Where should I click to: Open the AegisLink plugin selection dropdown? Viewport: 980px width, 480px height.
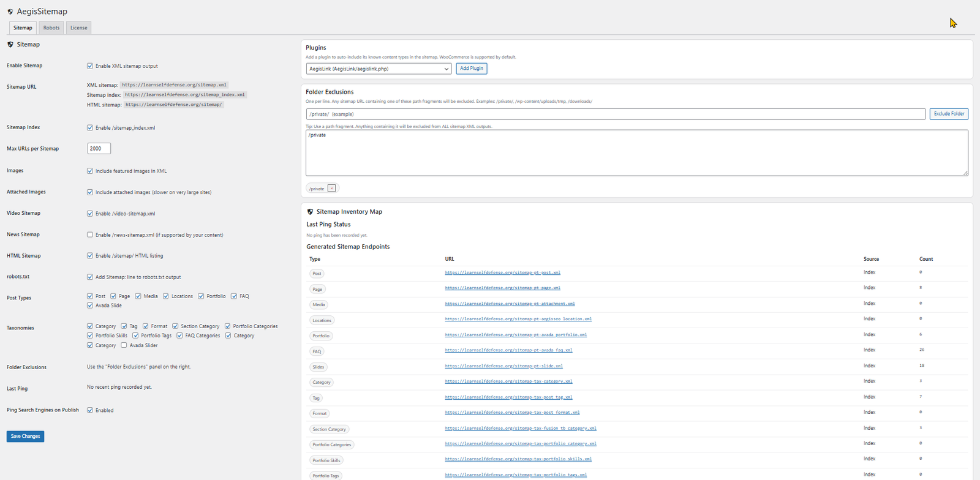click(x=379, y=69)
